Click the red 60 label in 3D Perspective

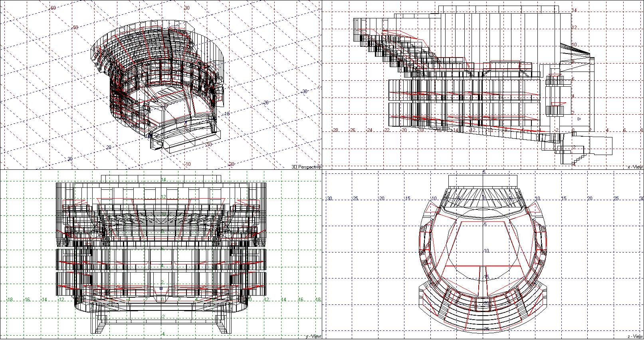coord(53,8)
